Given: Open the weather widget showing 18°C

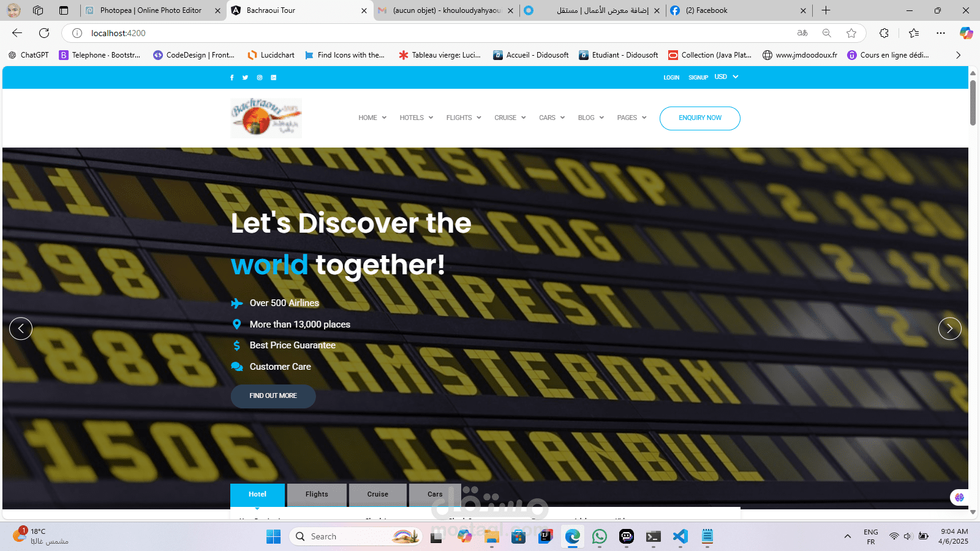Looking at the screenshot, I should tap(40, 536).
